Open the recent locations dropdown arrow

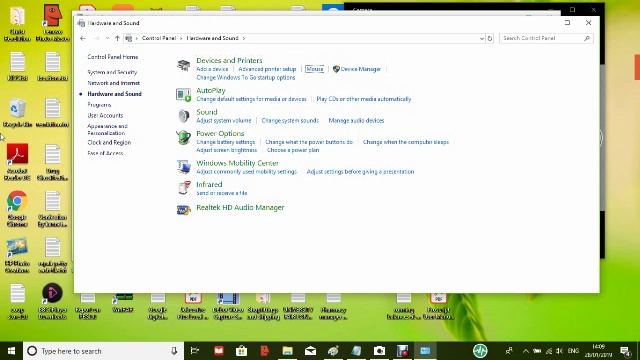[x=107, y=38]
